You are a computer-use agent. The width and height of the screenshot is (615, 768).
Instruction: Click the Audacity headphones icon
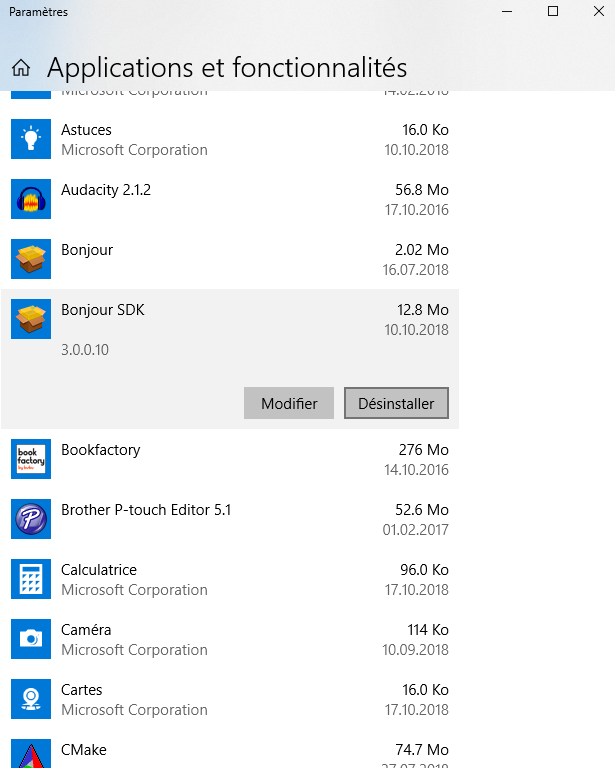coord(31,199)
